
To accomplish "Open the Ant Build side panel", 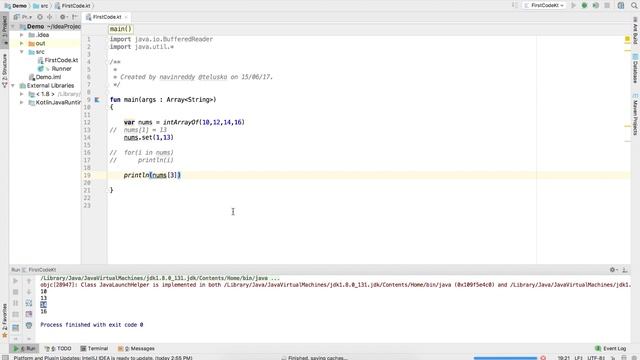I will pos(635,31).
